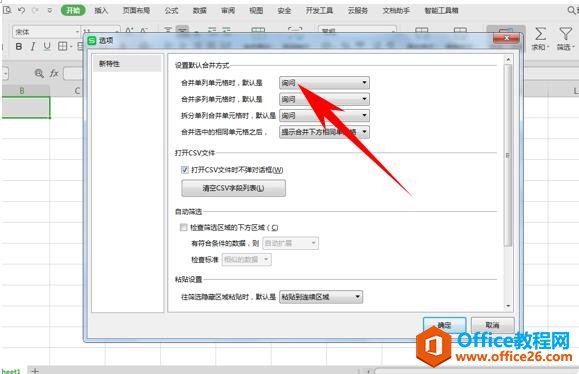Toggle Bold formatting
The height and width of the screenshot is (374, 579).
coord(18,47)
